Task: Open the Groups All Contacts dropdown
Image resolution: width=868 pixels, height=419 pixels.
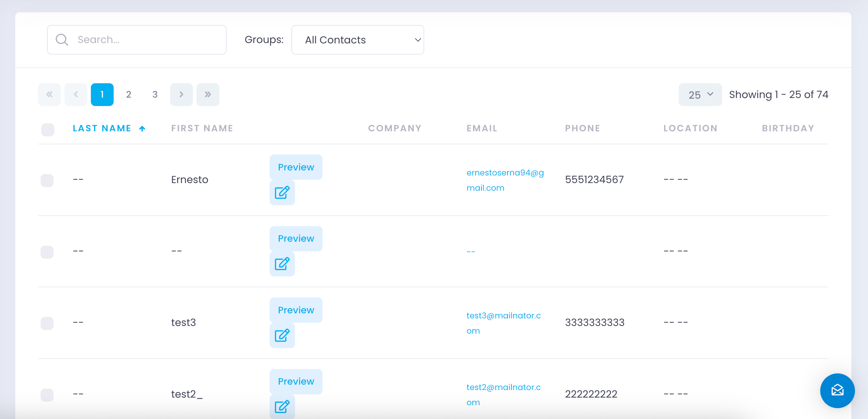Action: (x=357, y=40)
